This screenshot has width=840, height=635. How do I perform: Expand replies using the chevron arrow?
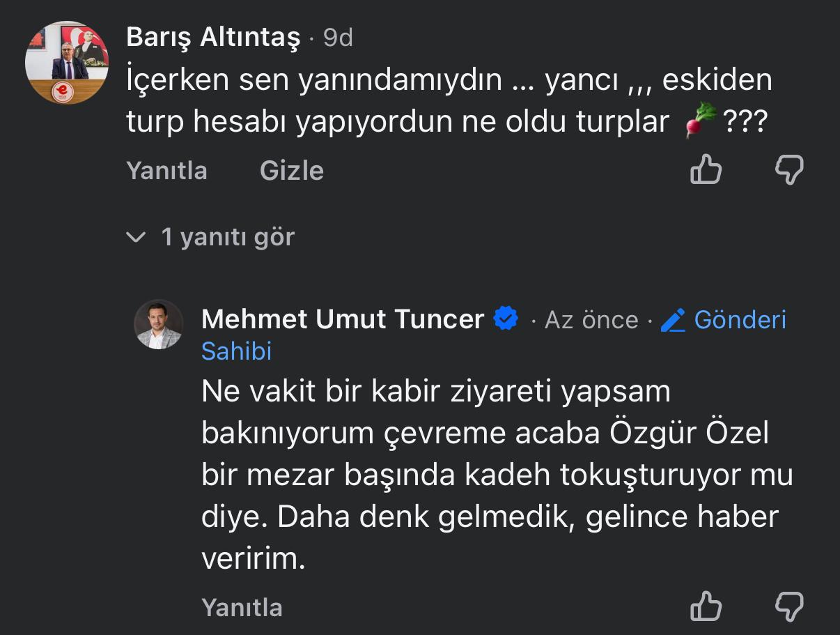tap(135, 238)
